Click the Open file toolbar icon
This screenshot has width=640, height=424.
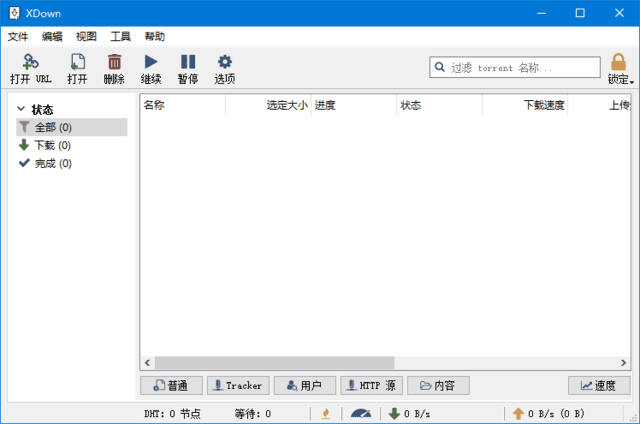77,62
